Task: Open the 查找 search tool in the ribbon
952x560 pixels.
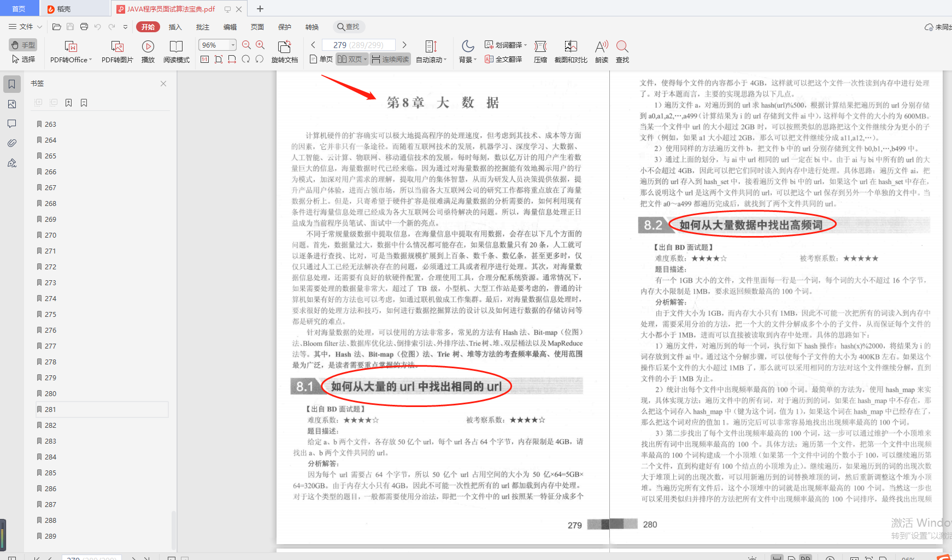Action: [622, 52]
